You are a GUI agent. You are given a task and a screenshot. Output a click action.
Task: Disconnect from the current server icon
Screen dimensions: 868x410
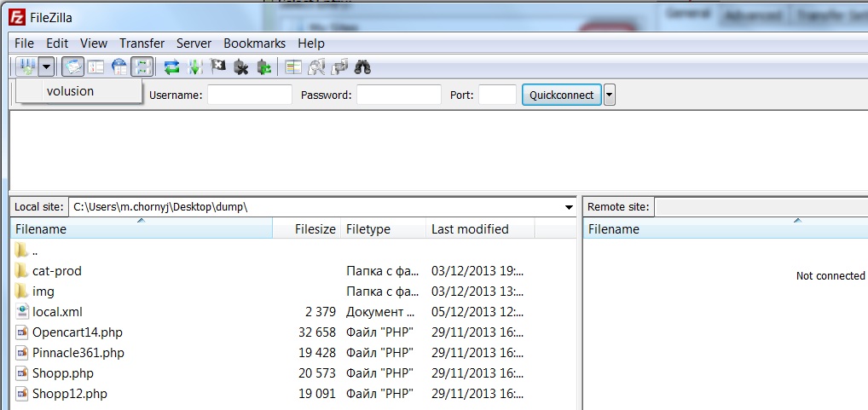[x=240, y=67]
